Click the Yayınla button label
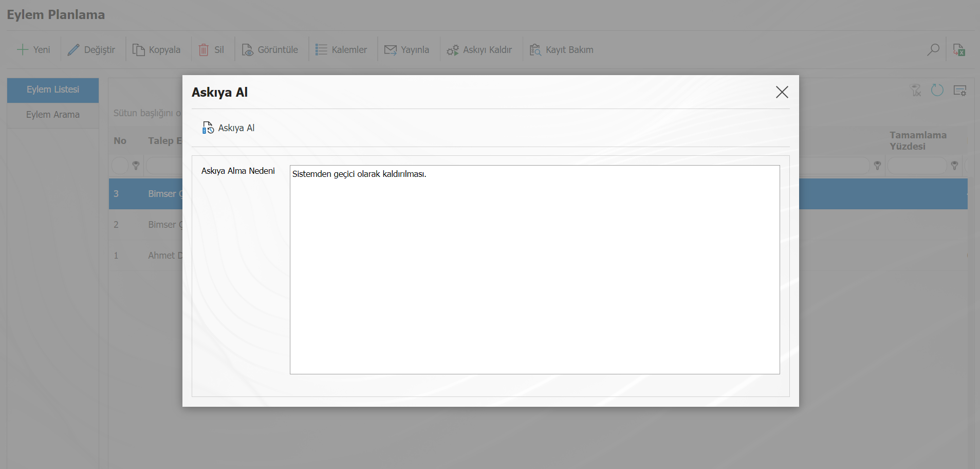The image size is (980, 469). [415, 50]
